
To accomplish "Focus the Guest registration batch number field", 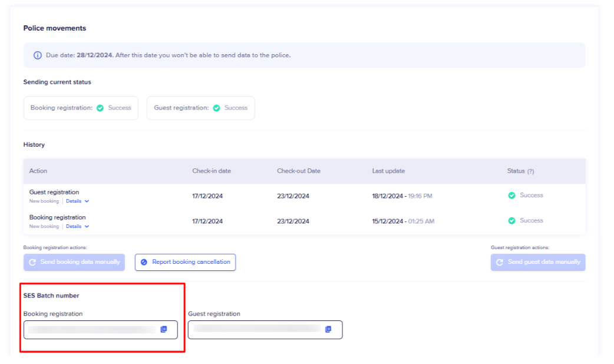I will tap(256, 330).
